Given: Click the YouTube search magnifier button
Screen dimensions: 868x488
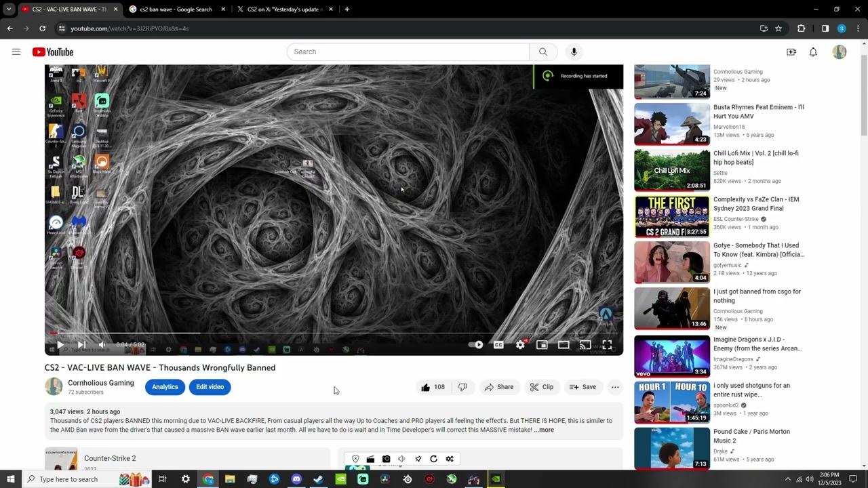Looking at the screenshot, I should (543, 52).
